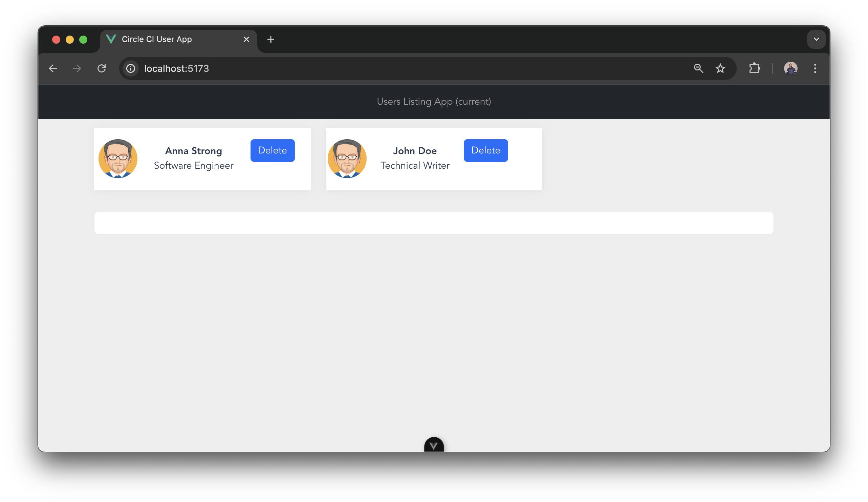The image size is (868, 502).
Task: Open the browser extensions puzzle icon
Action: point(754,68)
